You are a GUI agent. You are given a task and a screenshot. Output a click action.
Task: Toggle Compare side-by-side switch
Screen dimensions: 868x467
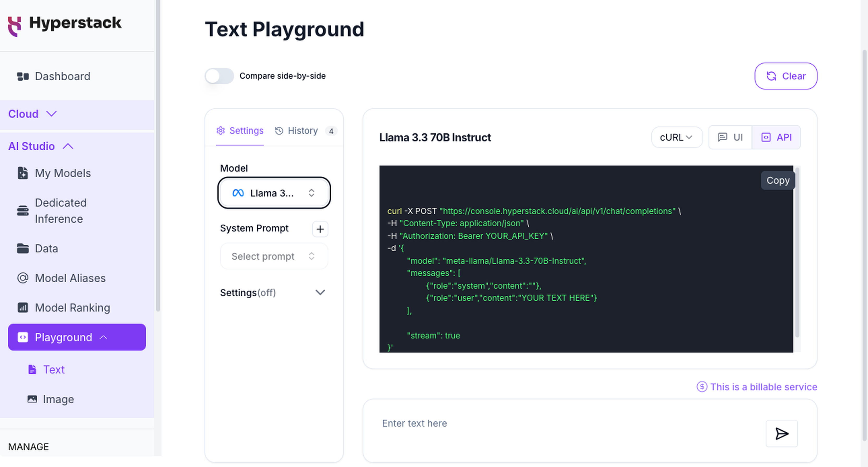click(x=219, y=76)
